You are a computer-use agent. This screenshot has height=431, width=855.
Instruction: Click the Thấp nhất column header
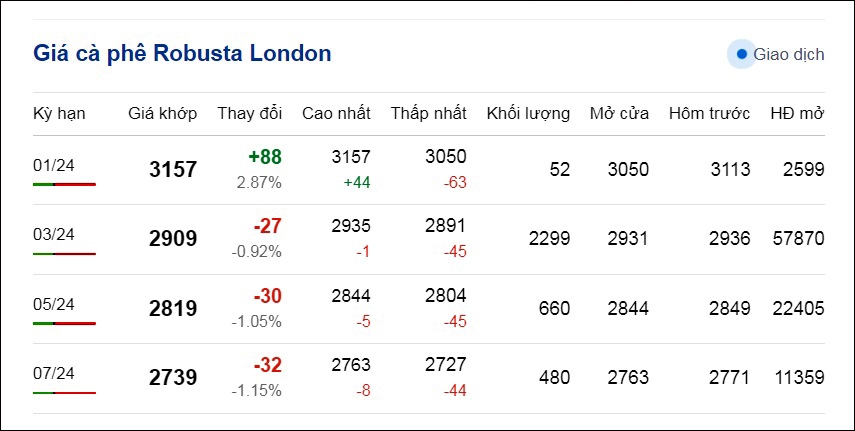(429, 113)
